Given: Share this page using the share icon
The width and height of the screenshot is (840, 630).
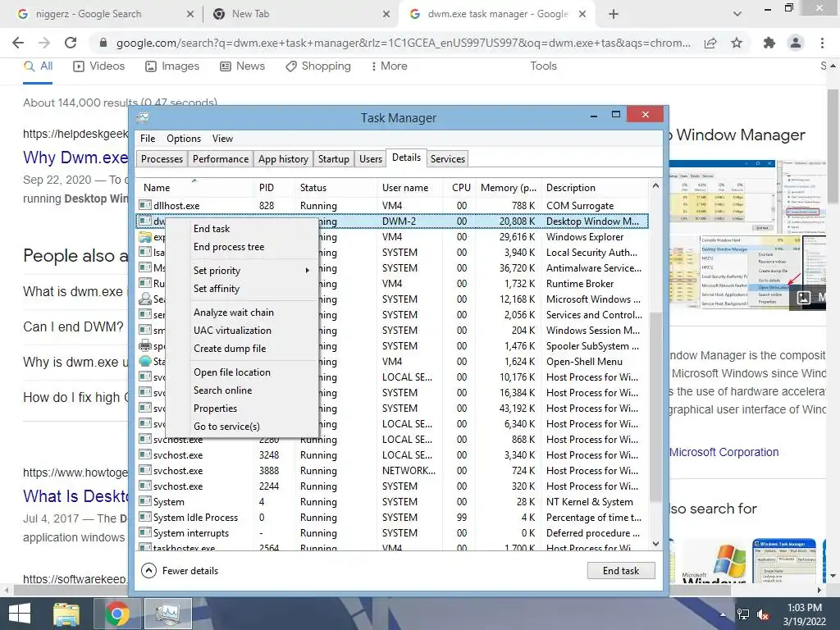Looking at the screenshot, I should [x=710, y=43].
